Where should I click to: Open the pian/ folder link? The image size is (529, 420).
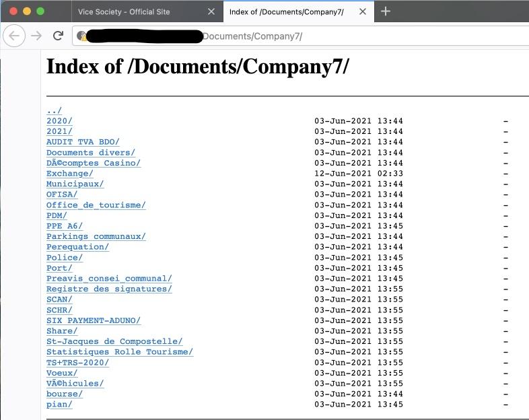point(59,404)
